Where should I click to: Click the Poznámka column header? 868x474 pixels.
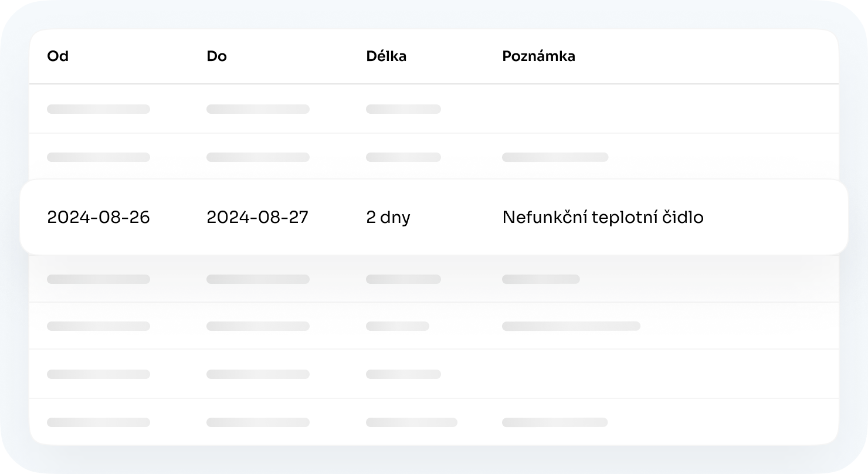(538, 56)
